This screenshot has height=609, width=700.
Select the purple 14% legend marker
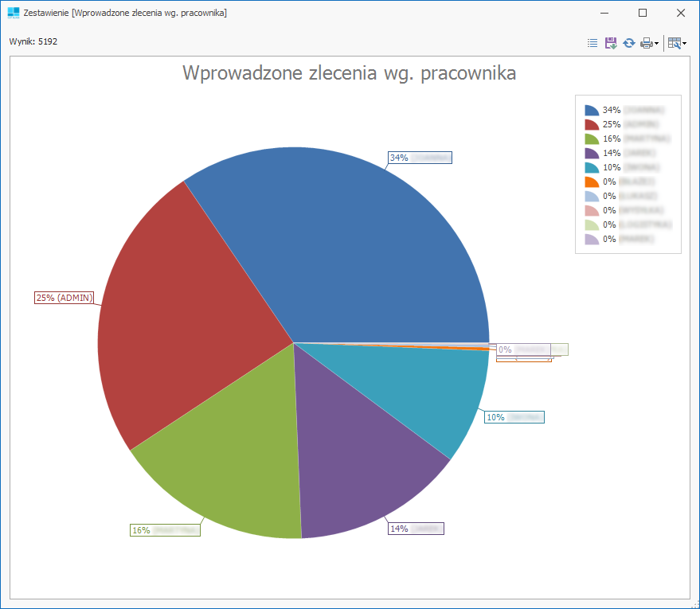tap(592, 154)
